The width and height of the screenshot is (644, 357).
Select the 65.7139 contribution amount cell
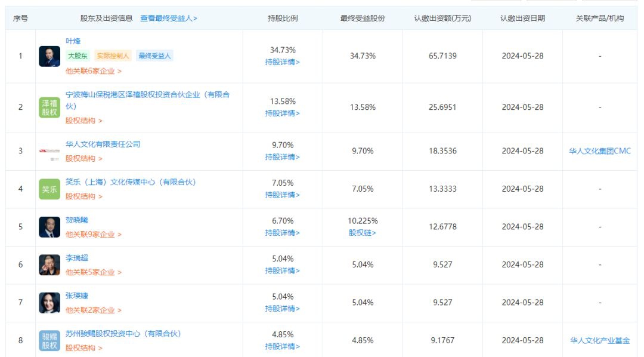tap(442, 56)
